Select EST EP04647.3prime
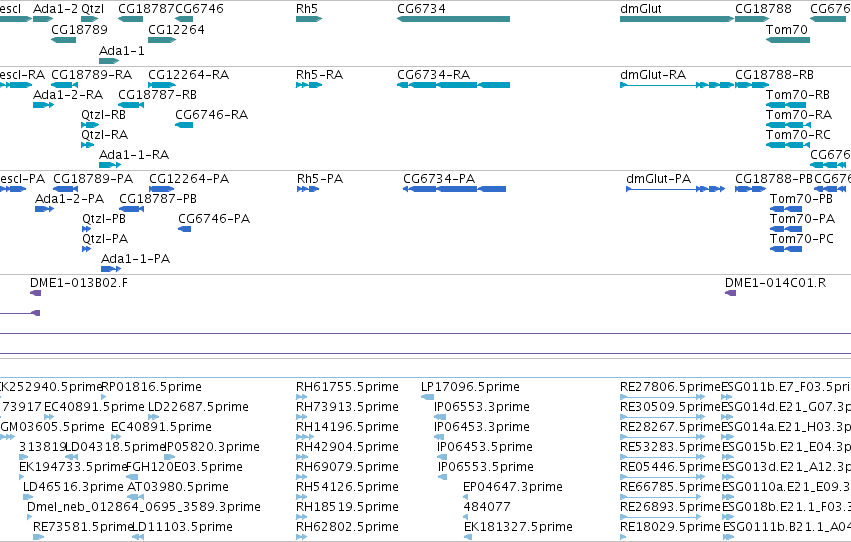The image size is (851, 542). pyautogui.click(x=466, y=497)
